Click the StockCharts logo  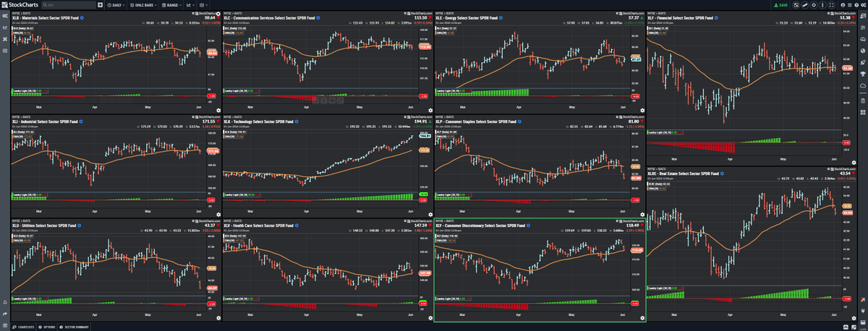click(x=20, y=5)
